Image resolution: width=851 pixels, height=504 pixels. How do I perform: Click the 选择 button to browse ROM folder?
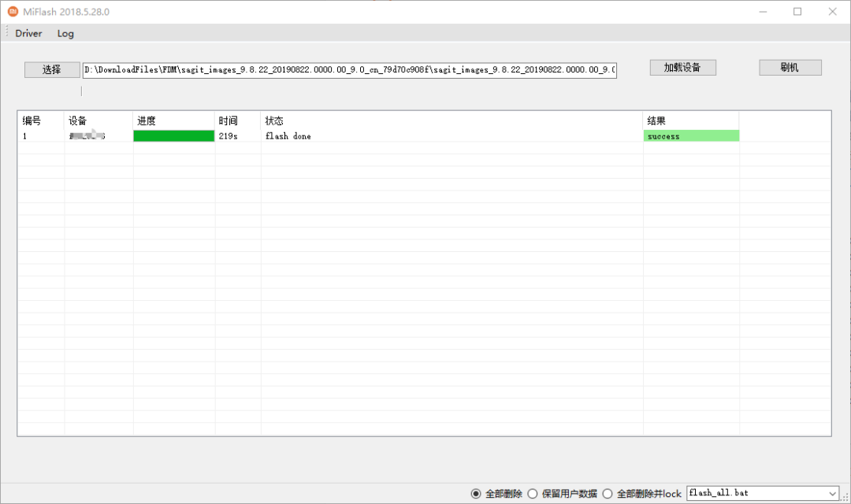pos(51,69)
